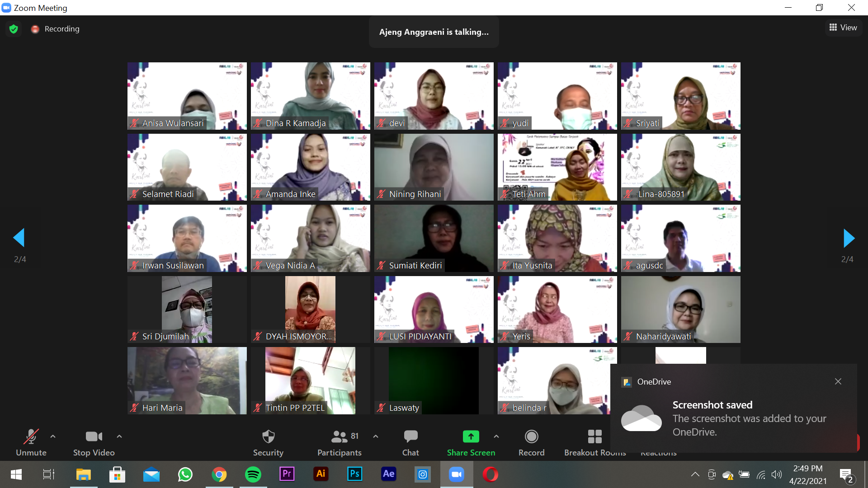Open the Chat panel

[410, 443]
